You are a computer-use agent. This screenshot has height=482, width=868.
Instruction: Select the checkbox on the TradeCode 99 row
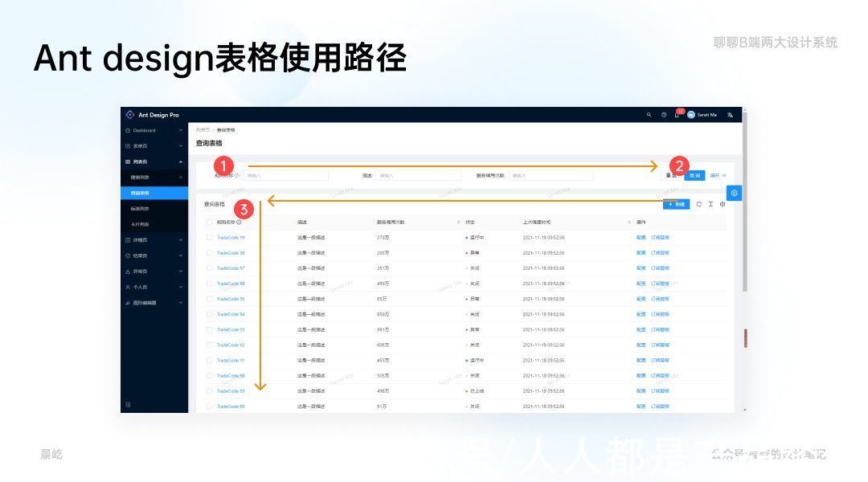[x=207, y=238]
